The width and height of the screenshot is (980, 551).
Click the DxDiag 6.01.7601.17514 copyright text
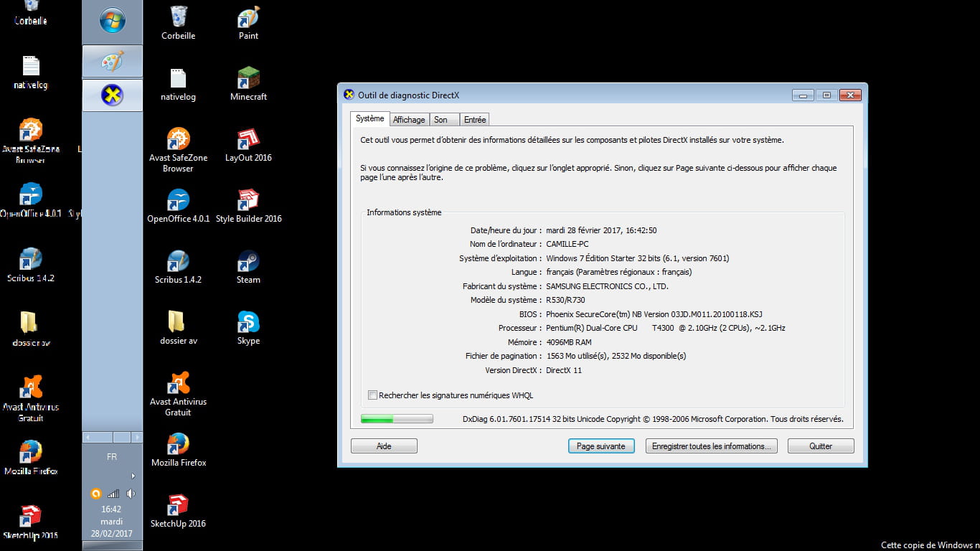pyautogui.click(x=653, y=419)
